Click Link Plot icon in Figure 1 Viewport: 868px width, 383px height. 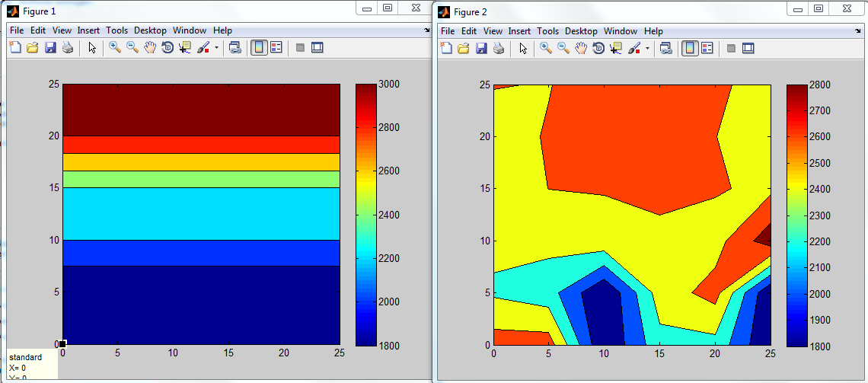coord(235,47)
